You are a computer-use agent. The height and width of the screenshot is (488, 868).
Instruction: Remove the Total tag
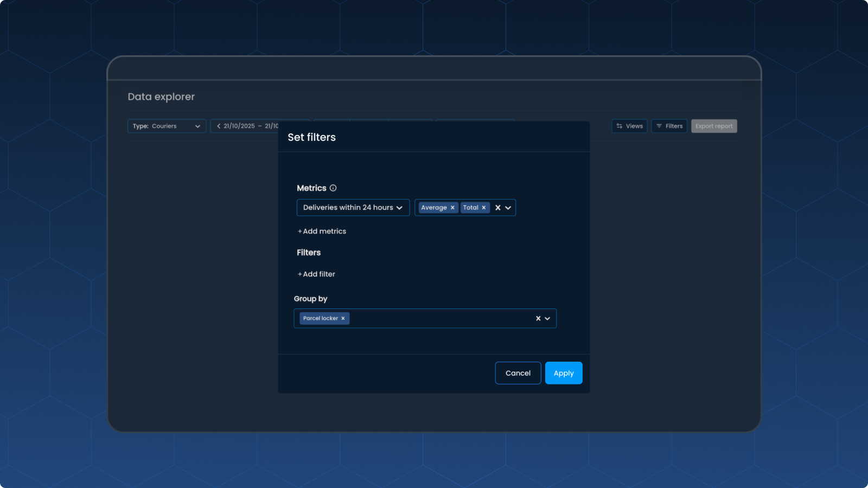pos(484,208)
